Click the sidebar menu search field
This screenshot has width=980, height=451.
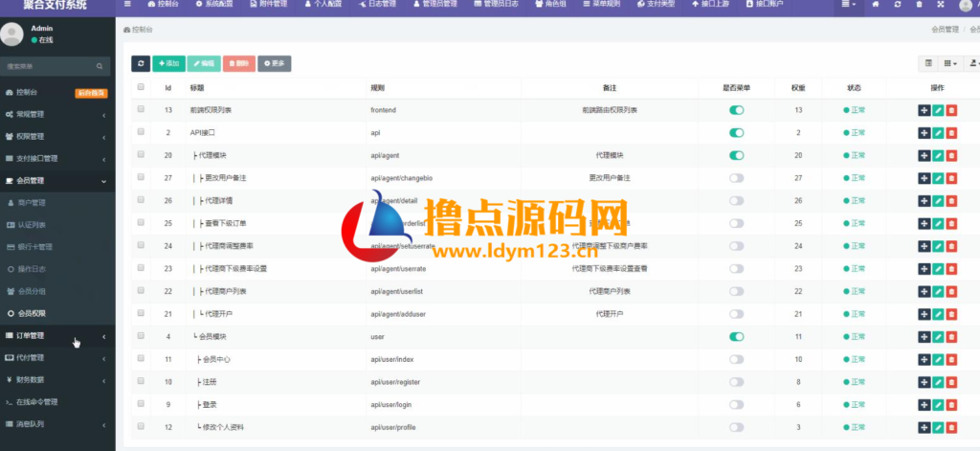pos(50,66)
